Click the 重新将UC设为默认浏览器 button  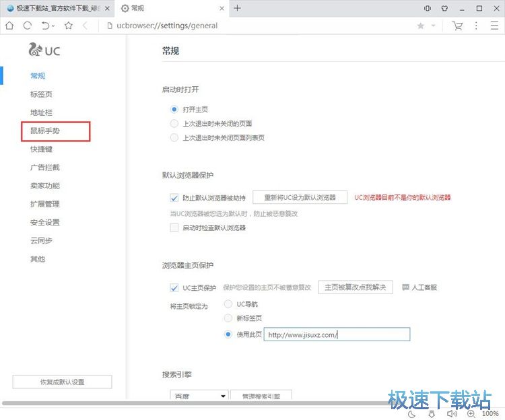point(300,197)
